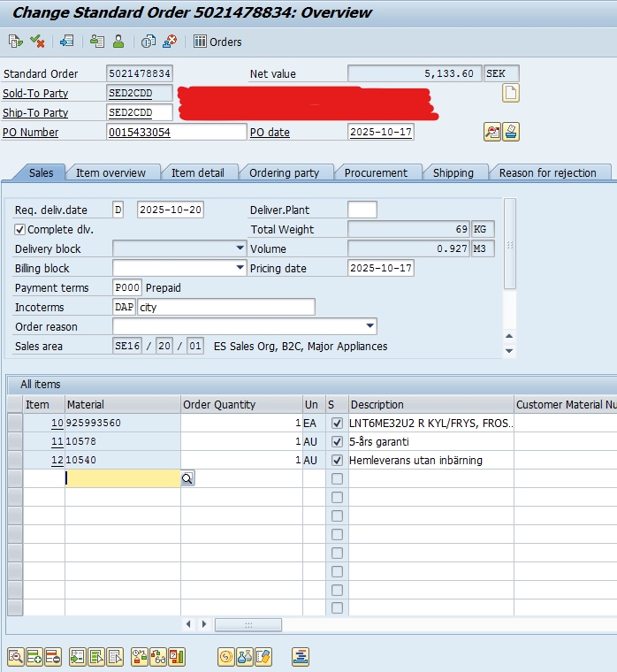This screenshot has height=672, width=617.
Task: Click the Incoterms city text field
Action: click(x=226, y=307)
